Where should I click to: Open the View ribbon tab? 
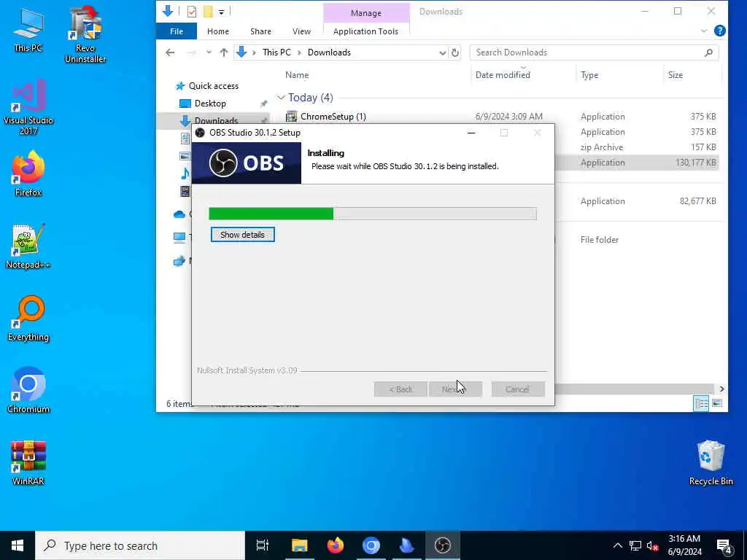click(301, 31)
